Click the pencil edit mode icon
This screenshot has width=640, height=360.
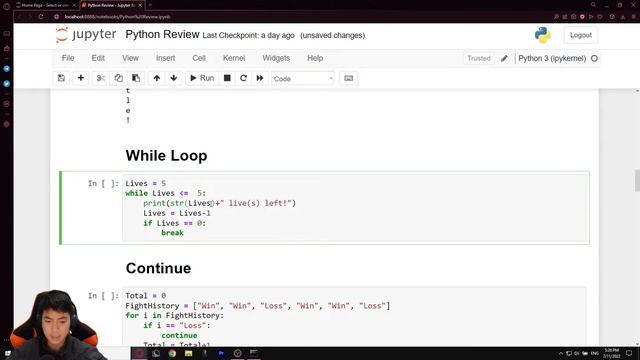[x=504, y=58]
